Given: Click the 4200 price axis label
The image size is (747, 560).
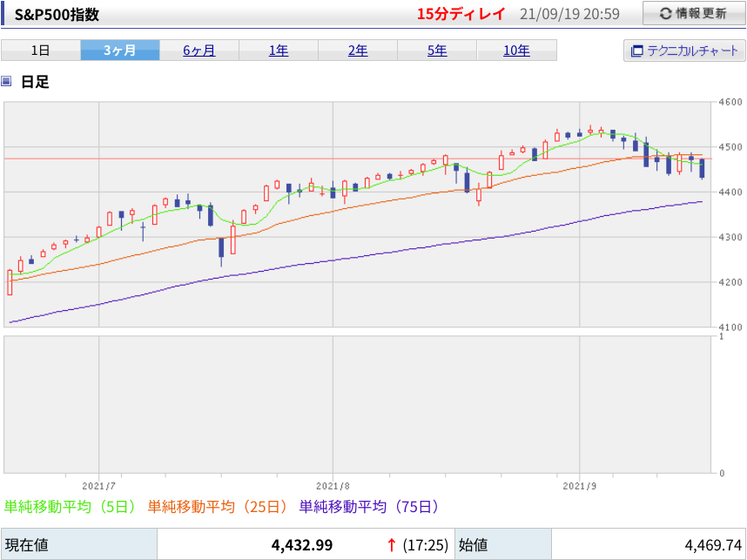Looking at the screenshot, I should pyautogui.click(x=730, y=282).
